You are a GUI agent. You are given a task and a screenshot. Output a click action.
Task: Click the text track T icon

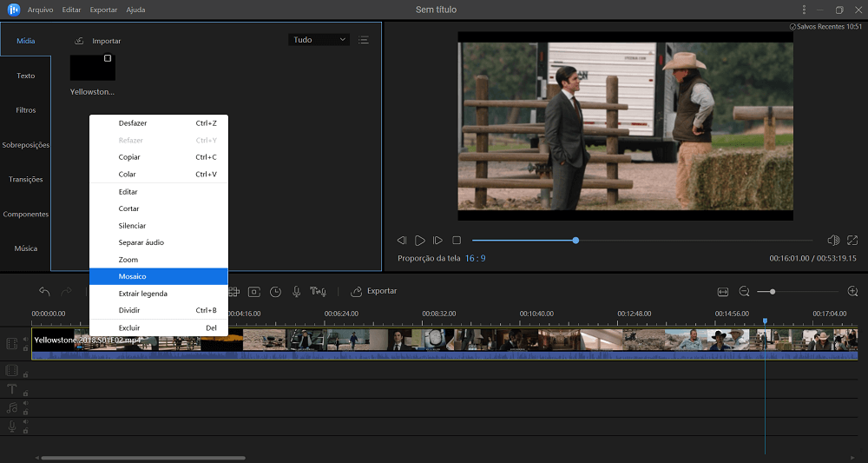[11, 389]
